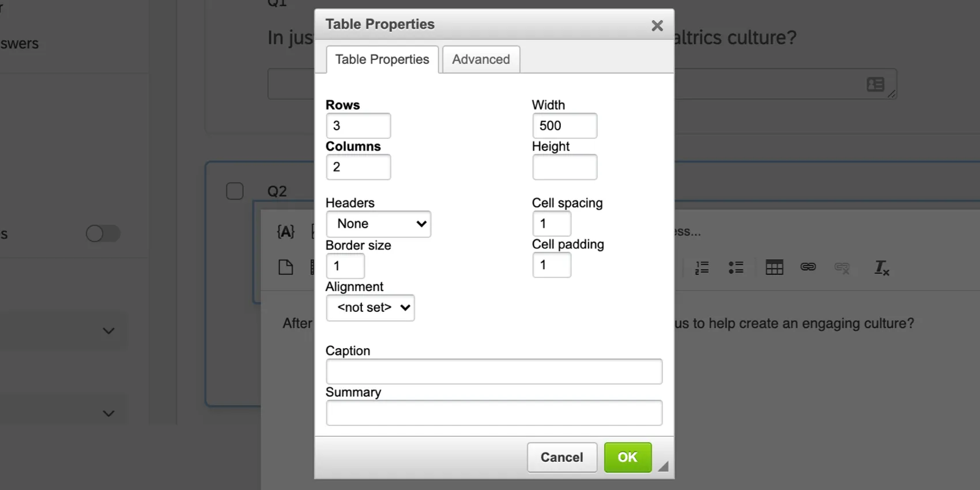Click the clear formatting Tx icon
This screenshot has width=980, height=490.
coord(881,267)
